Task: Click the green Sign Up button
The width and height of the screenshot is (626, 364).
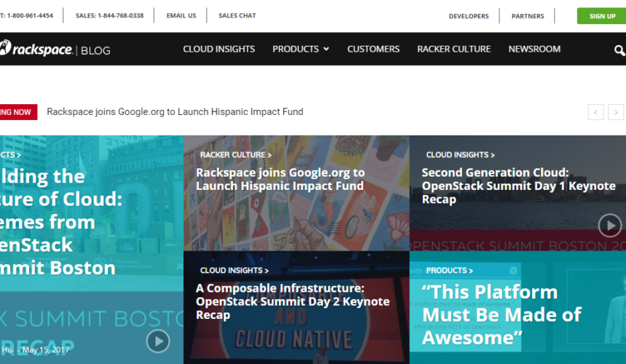Action: click(602, 16)
